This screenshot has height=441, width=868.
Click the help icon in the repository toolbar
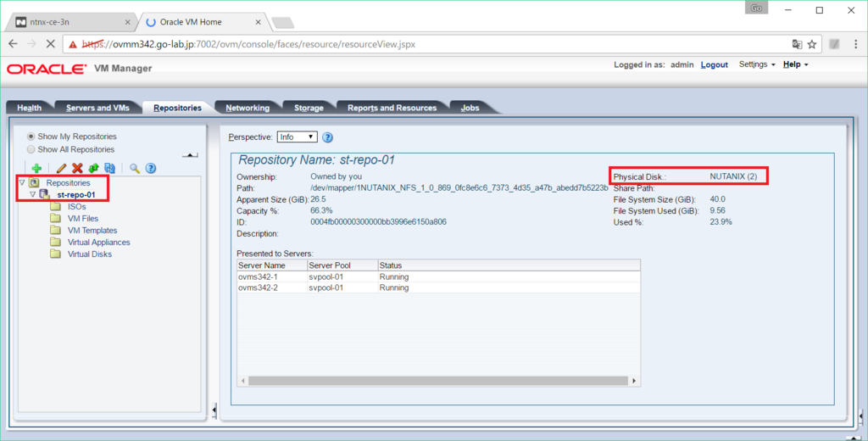point(151,169)
